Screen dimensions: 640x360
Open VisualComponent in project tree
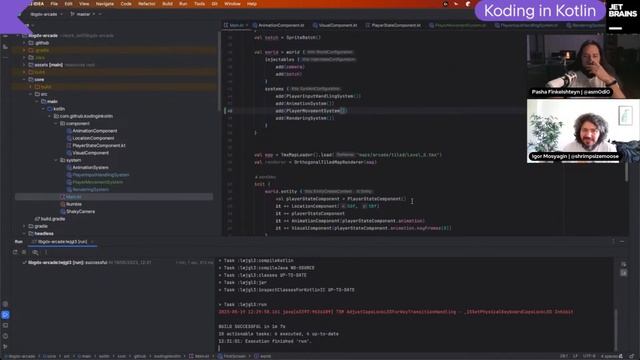click(90, 153)
